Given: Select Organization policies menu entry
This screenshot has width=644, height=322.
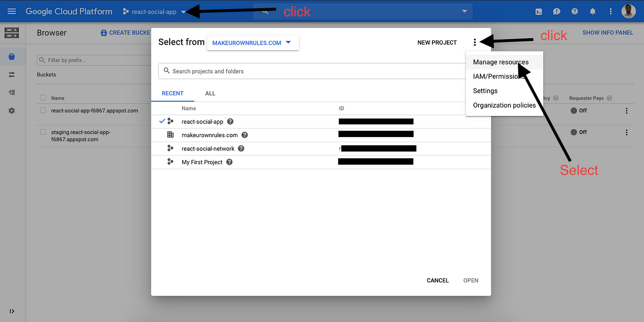Looking at the screenshot, I should click(504, 105).
